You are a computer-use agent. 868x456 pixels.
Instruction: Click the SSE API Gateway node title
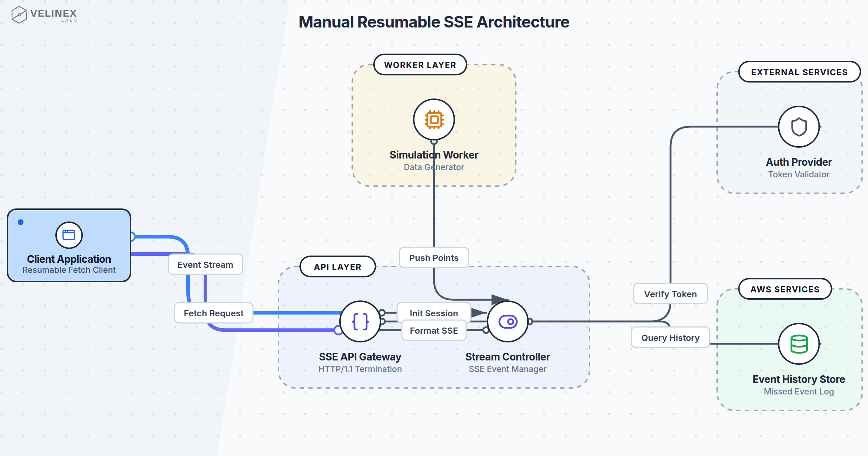(360, 357)
